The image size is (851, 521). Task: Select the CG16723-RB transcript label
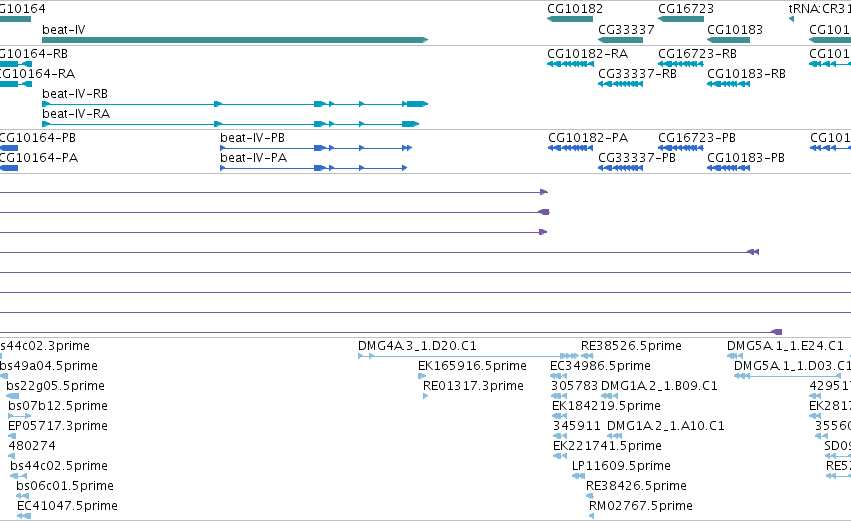click(x=697, y=54)
